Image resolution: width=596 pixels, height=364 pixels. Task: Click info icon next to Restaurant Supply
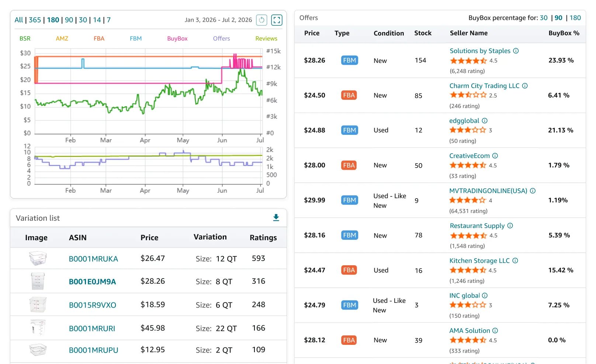tap(510, 226)
